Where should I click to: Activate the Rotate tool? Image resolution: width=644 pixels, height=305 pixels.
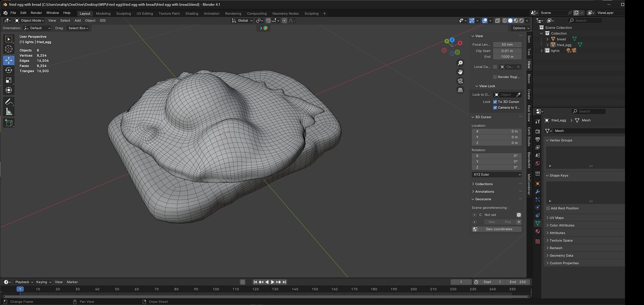coord(9,70)
